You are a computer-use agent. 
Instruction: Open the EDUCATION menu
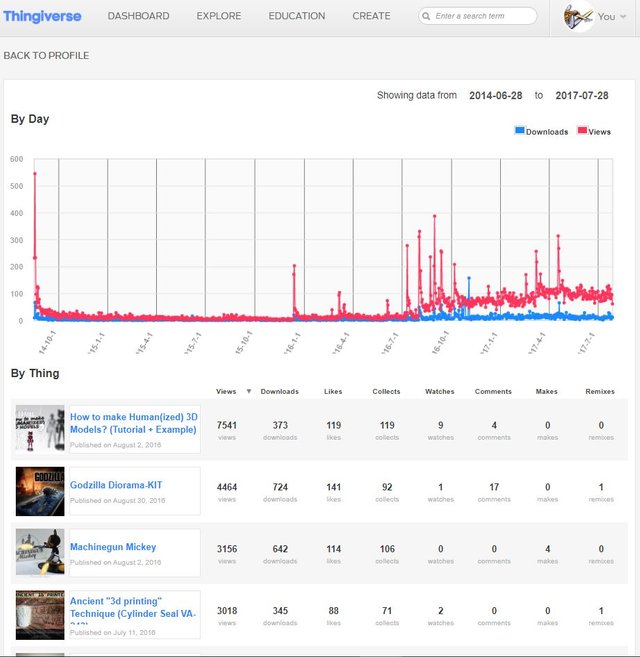297,16
